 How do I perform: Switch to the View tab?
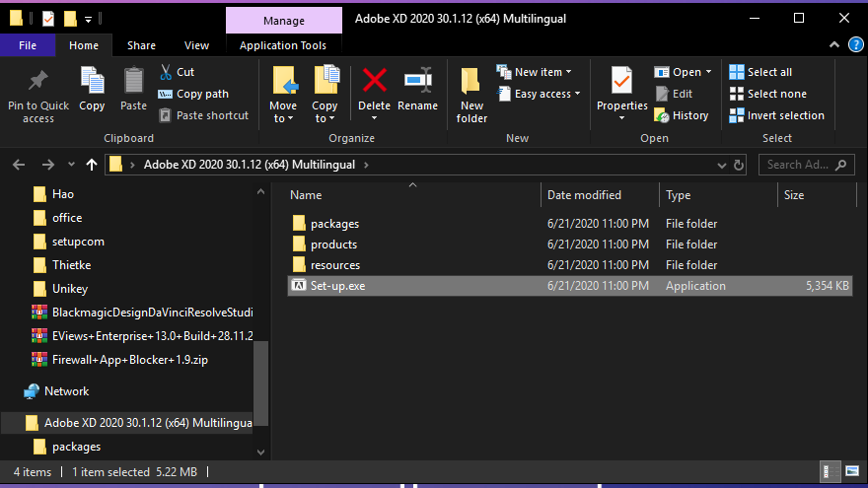coord(196,45)
